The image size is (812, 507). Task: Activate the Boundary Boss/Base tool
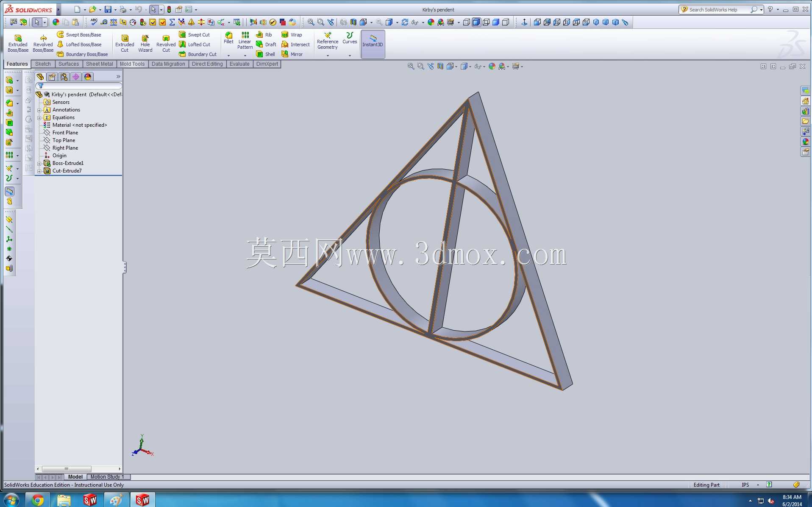[83, 54]
